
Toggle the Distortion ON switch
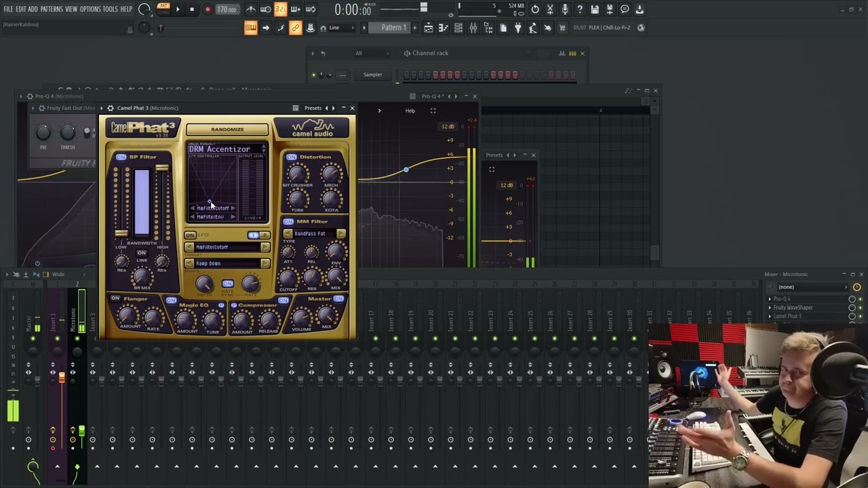[291, 157]
